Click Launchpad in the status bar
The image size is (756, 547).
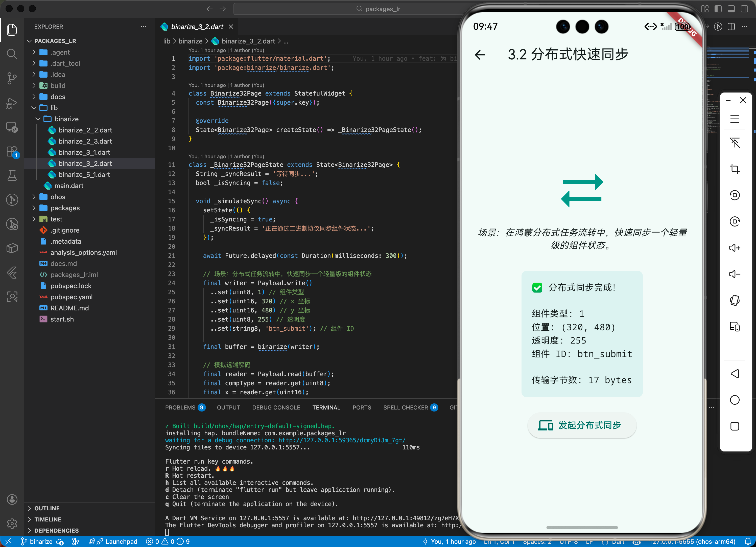(117, 541)
